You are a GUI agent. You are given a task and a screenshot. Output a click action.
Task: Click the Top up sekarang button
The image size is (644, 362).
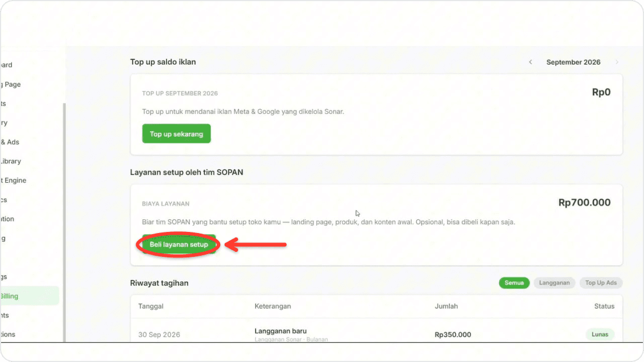click(x=176, y=133)
